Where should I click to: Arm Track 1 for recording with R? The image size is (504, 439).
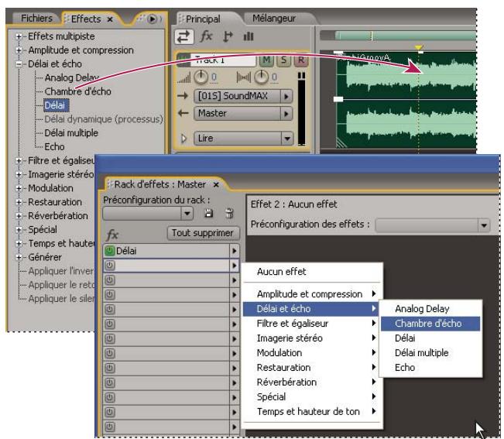(x=301, y=60)
